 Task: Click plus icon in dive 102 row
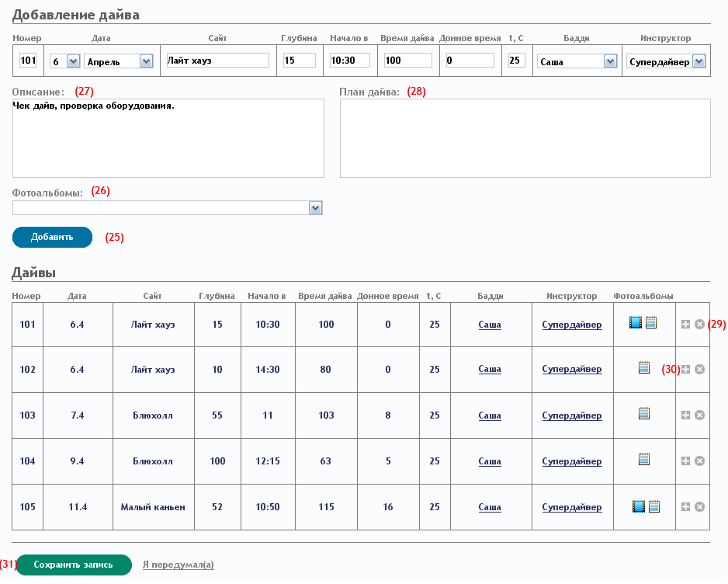point(685,370)
